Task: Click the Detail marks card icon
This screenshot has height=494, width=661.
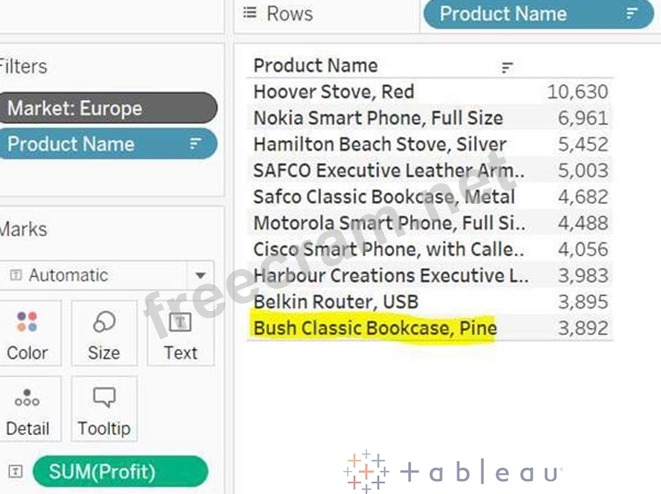Action: pyautogui.click(x=27, y=399)
